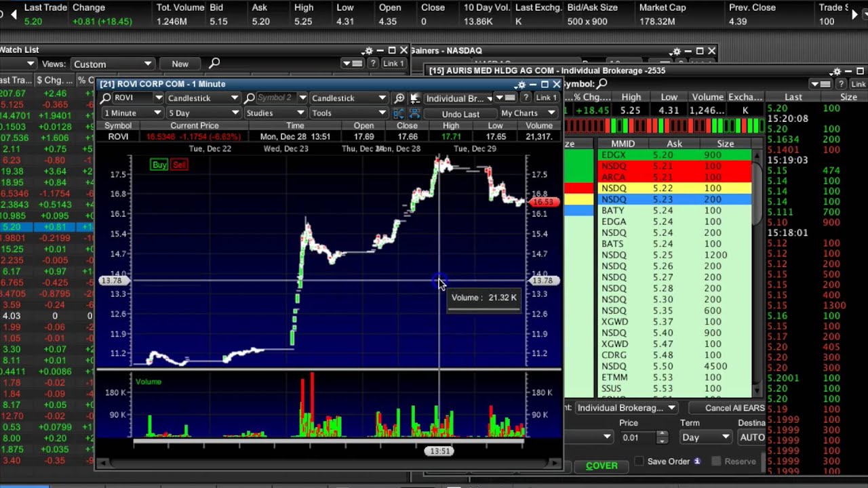Screen dimensions: 868x488
Task: Click the zoom-in magnifier icon in chart toolbar
Action: click(x=399, y=98)
